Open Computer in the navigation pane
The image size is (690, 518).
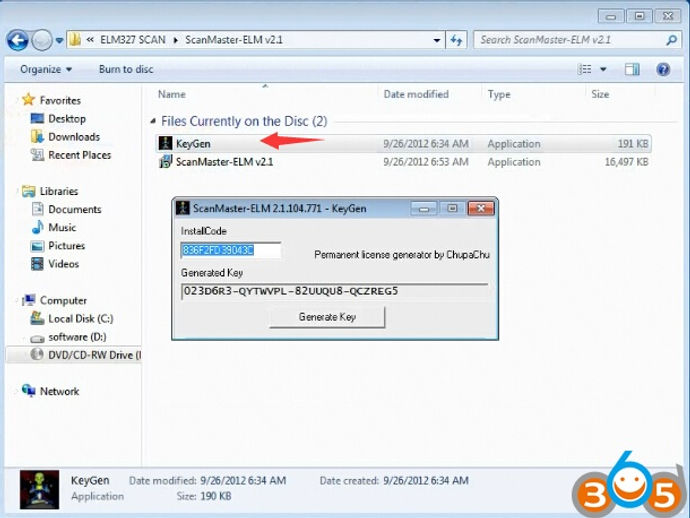point(63,301)
